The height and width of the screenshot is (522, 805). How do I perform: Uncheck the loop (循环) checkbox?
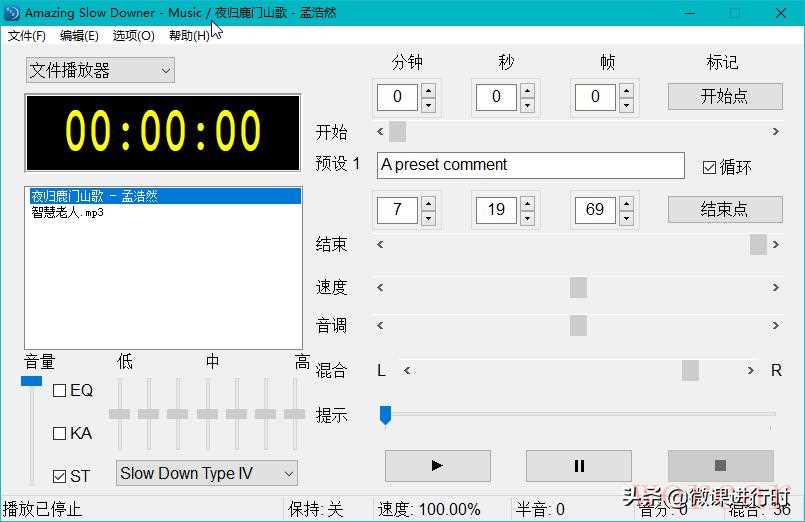(709, 168)
